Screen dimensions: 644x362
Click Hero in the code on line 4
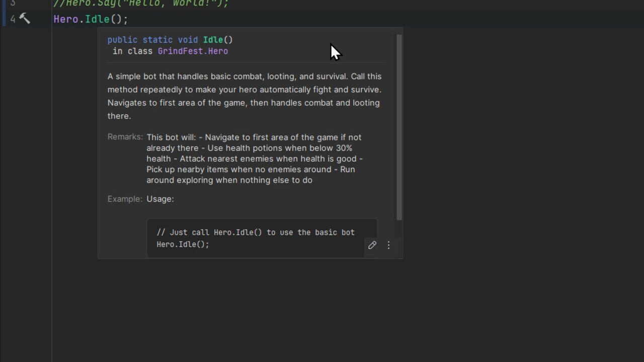[x=66, y=19]
